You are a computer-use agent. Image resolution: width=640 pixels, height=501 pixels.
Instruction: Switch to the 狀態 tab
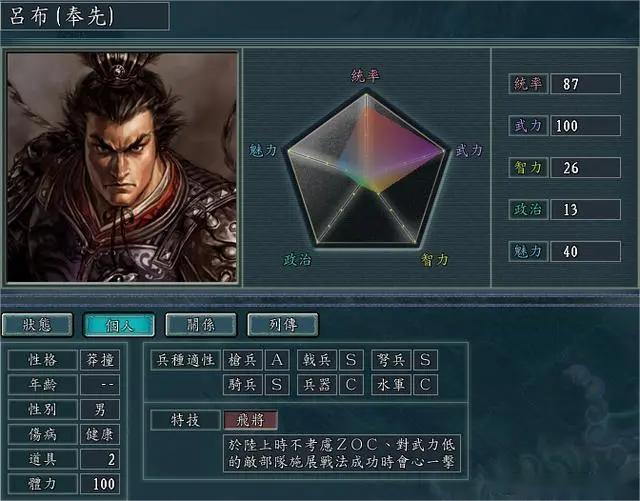tap(37, 325)
